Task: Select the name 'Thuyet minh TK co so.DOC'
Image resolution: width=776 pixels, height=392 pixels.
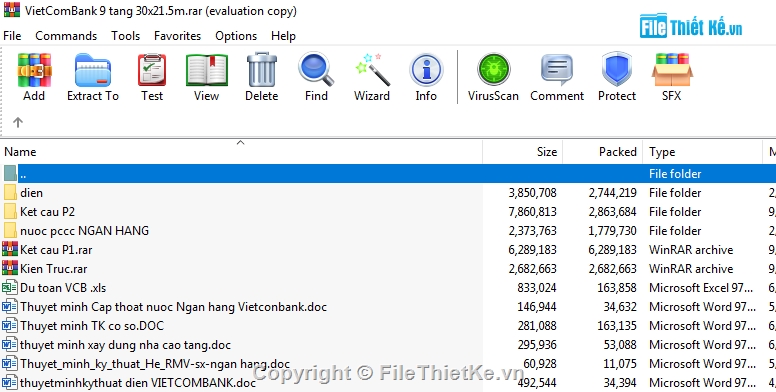Action: pyautogui.click(x=92, y=326)
